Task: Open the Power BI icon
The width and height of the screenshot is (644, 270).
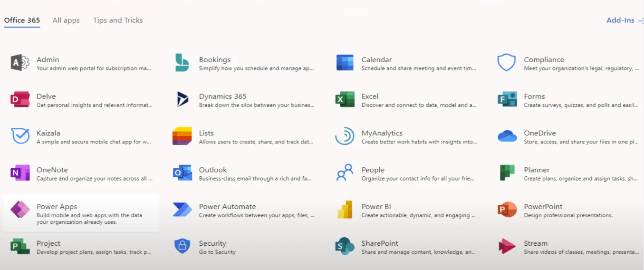Action: coord(345,209)
